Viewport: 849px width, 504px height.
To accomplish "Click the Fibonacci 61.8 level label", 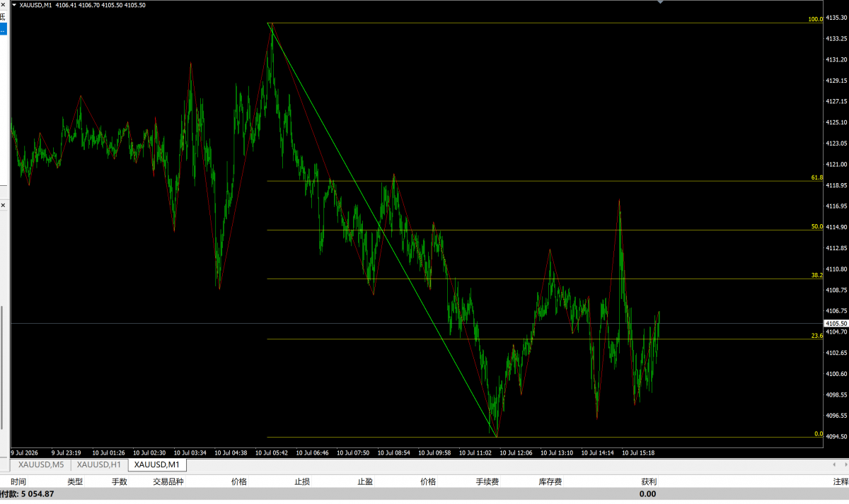I will [x=817, y=177].
